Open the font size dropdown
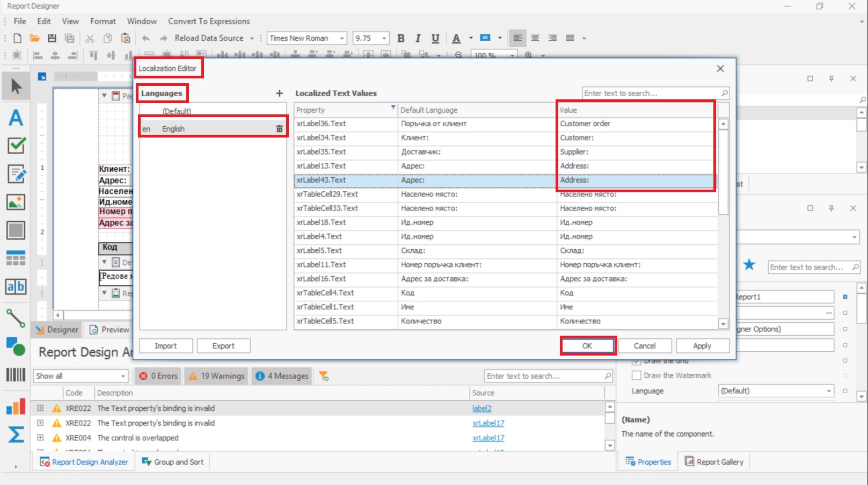This screenshot has width=868, height=485. (x=384, y=38)
